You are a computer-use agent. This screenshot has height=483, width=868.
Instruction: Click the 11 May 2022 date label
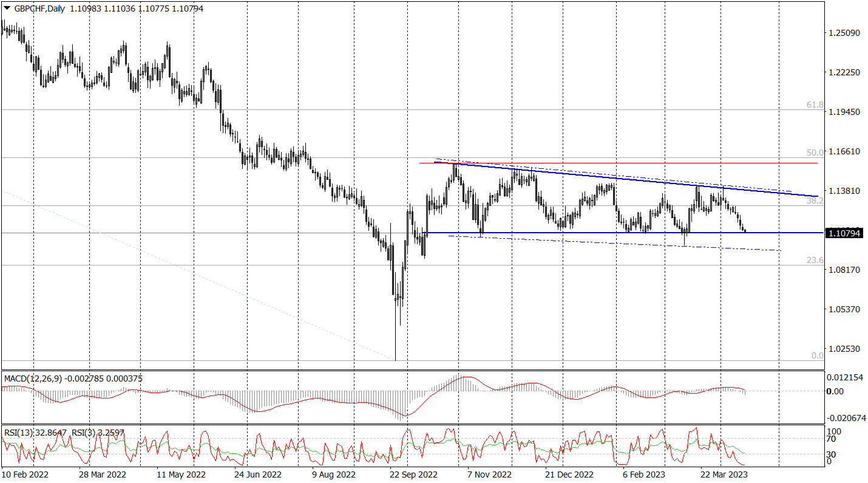(x=181, y=474)
